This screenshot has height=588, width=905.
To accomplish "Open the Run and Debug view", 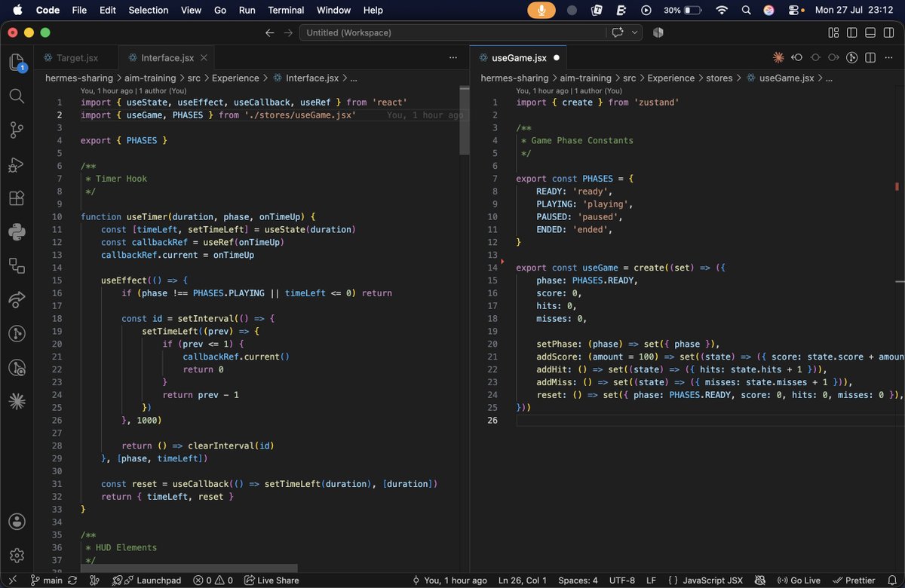I will click(17, 164).
